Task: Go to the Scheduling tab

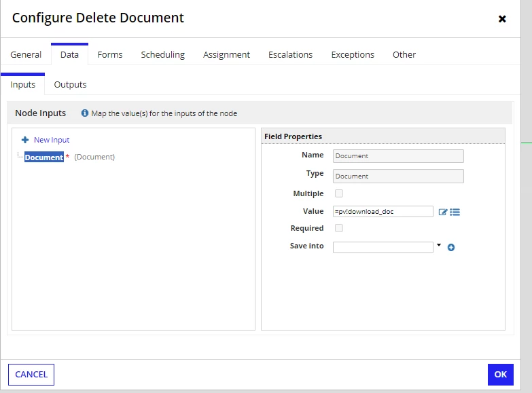Action: pos(163,54)
